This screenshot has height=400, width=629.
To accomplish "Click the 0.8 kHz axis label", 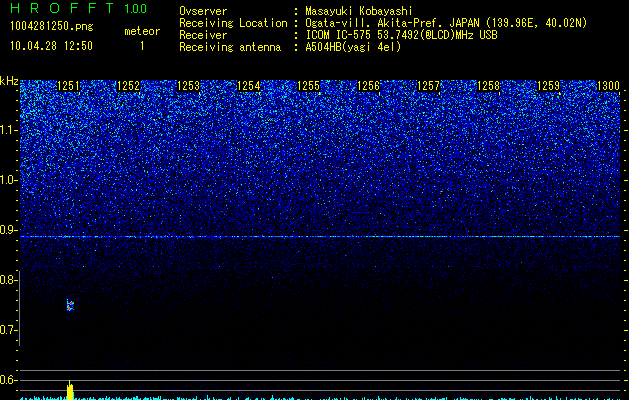I will [8, 280].
